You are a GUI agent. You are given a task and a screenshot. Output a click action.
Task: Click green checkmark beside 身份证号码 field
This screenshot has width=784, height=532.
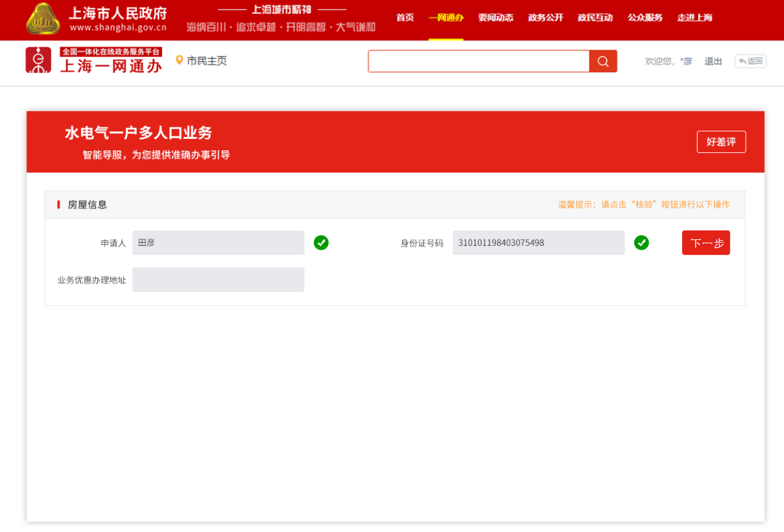tap(641, 243)
